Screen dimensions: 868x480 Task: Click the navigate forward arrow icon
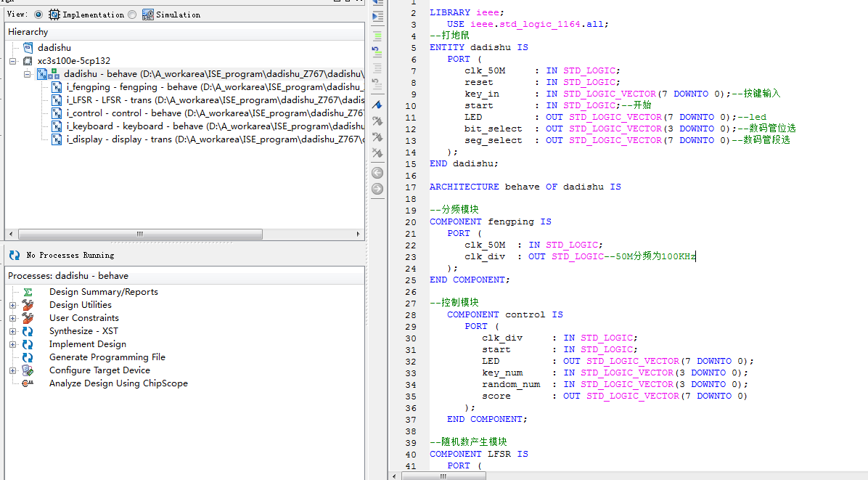click(x=377, y=189)
